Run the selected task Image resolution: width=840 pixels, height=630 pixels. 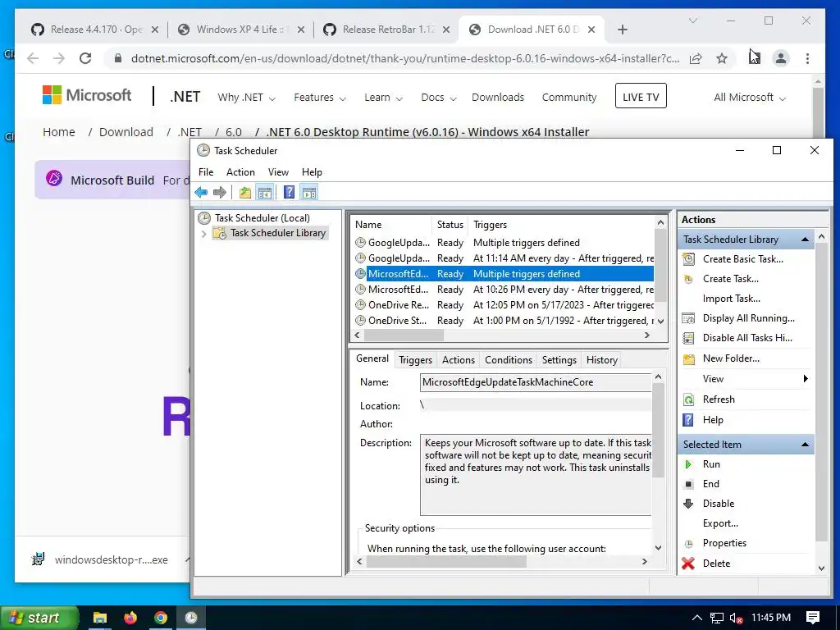pyautogui.click(x=711, y=464)
